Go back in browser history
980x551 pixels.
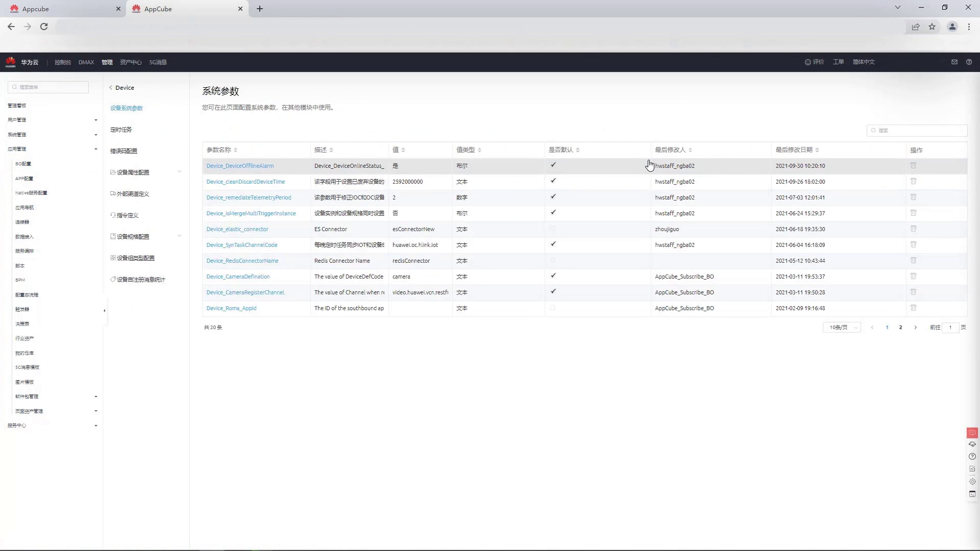pyautogui.click(x=11, y=27)
